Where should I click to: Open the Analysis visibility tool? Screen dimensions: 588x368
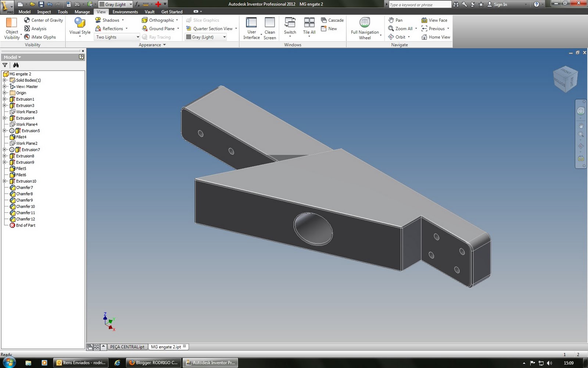click(36, 28)
